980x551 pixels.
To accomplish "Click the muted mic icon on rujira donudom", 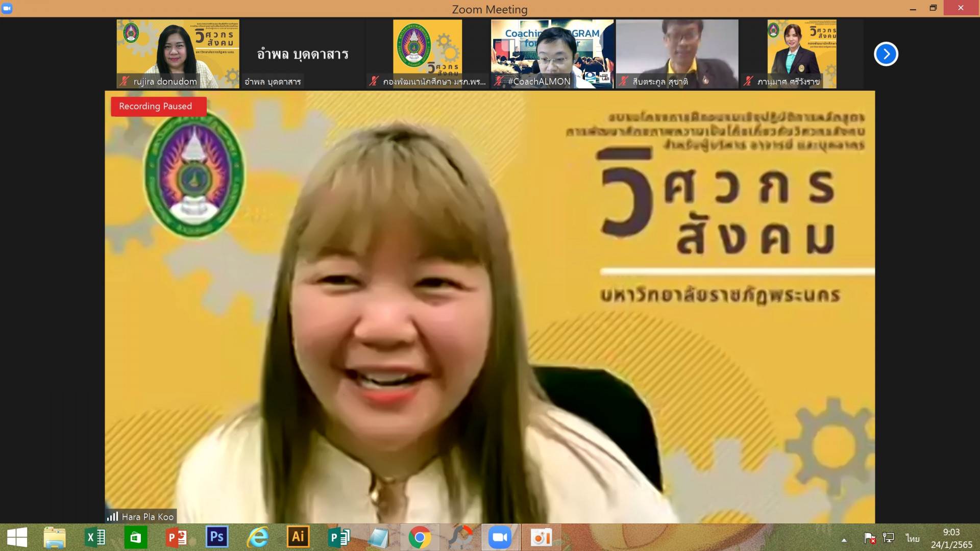I will point(124,81).
